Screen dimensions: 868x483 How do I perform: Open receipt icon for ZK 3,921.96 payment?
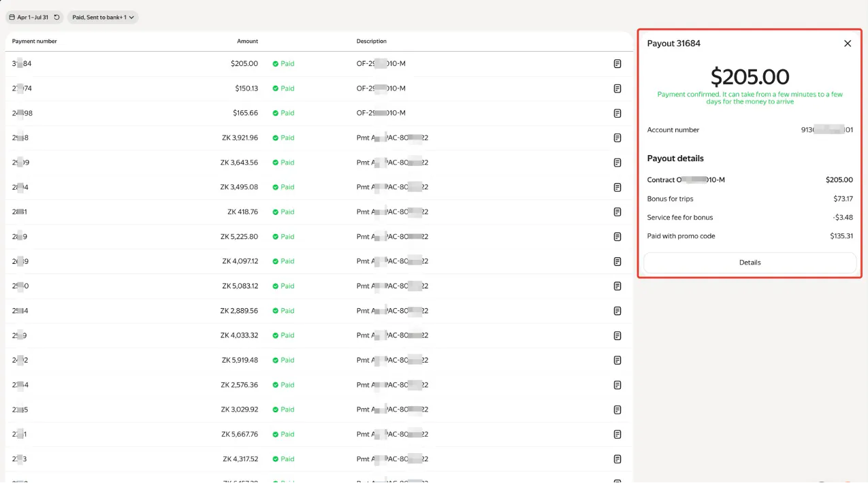pos(617,138)
